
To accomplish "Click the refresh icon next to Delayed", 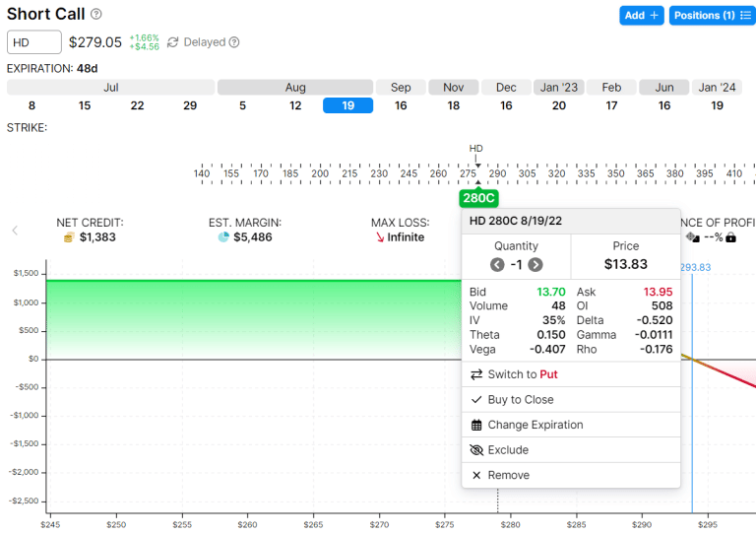I will pyautogui.click(x=173, y=42).
